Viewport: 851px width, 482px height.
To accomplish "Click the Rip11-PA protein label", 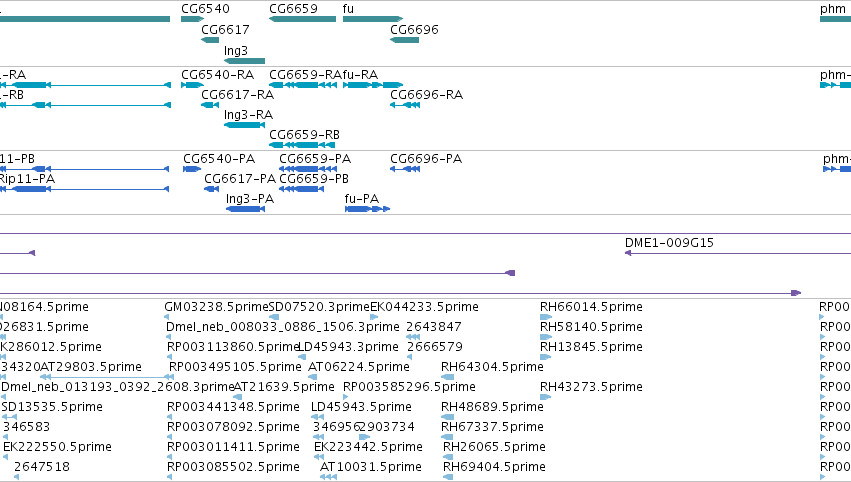I will click(x=27, y=179).
